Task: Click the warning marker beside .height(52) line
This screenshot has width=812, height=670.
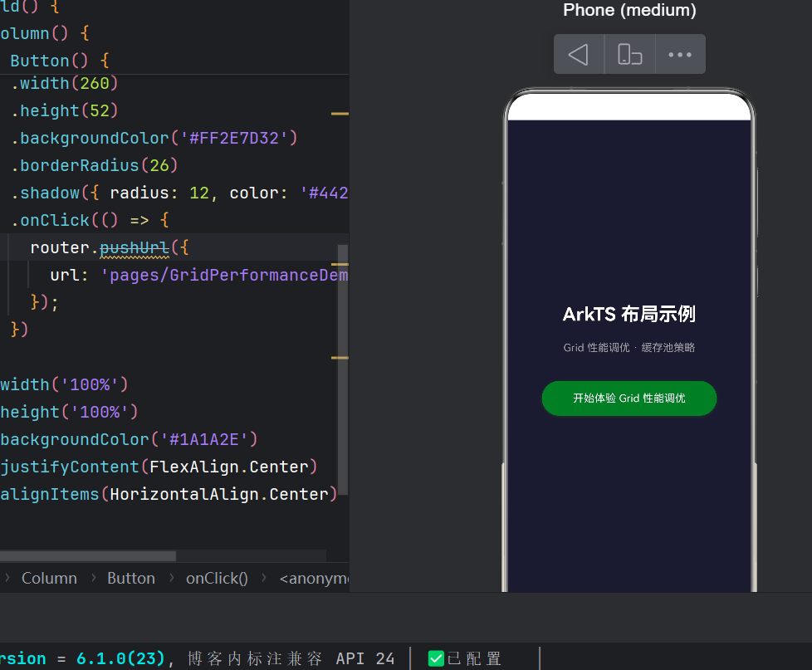Action: tap(340, 114)
